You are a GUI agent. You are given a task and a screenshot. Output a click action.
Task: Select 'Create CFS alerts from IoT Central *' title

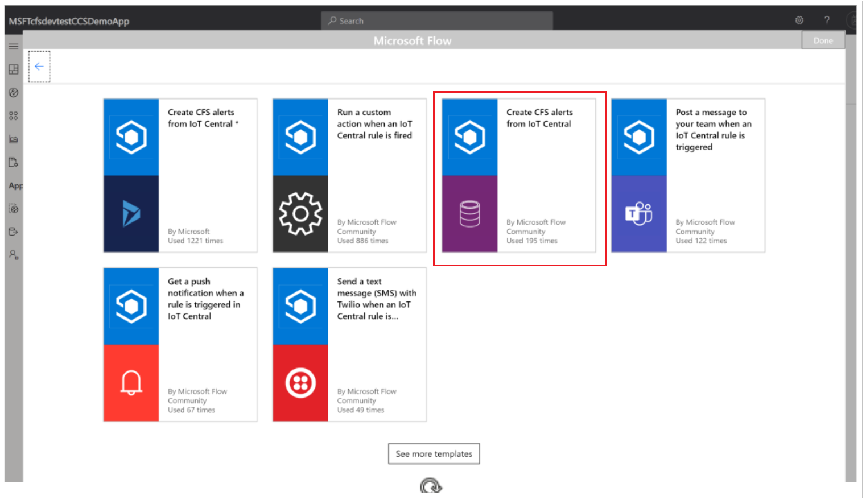coord(203,118)
